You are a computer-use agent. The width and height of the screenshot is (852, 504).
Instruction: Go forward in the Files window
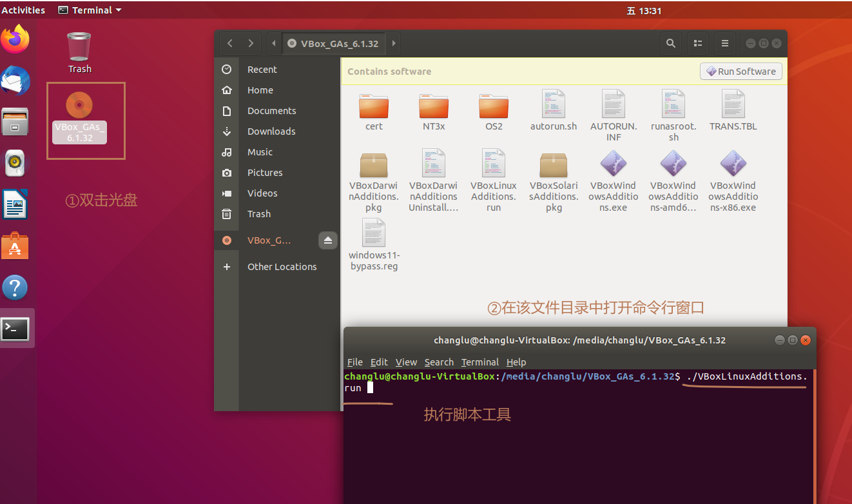pos(251,43)
